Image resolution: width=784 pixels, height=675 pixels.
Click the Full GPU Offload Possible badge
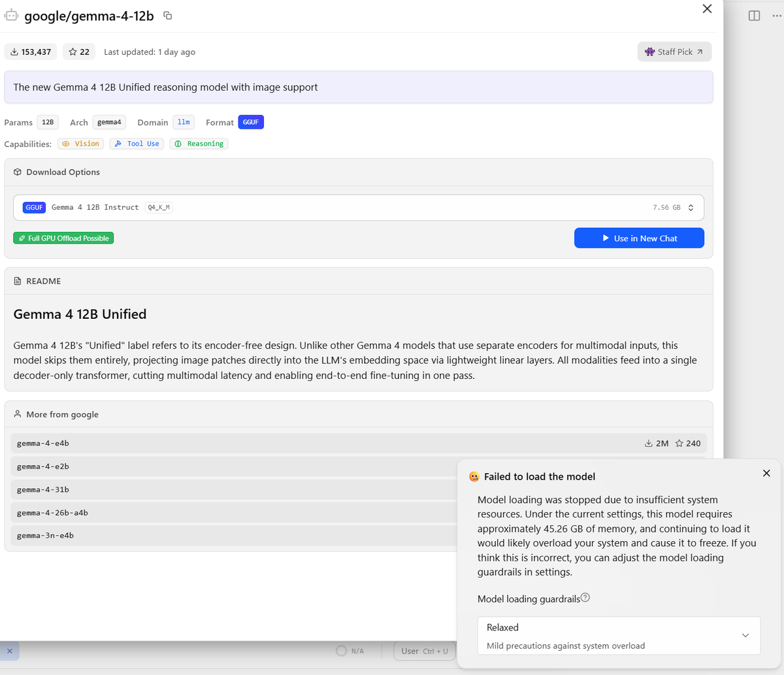[63, 239]
